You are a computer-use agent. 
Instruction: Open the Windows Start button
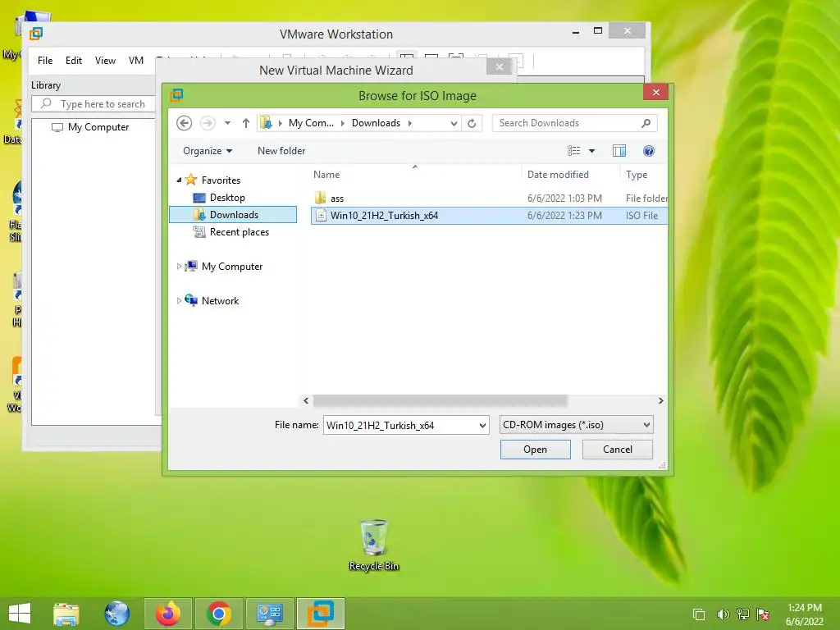point(20,614)
